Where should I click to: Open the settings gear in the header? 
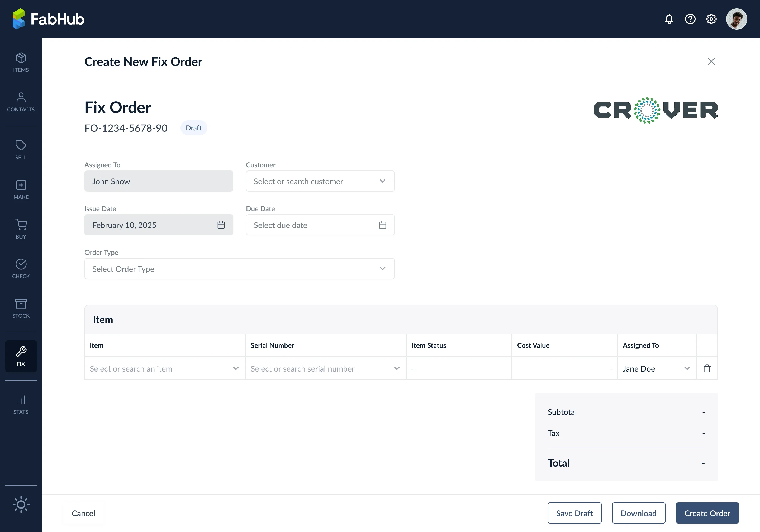click(x=711, y=19)
